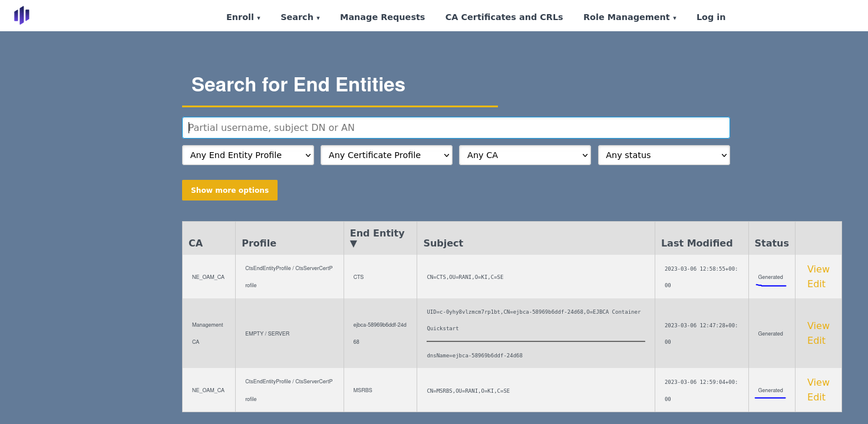Open the Any Certificate Profile dropdown
The width and height of the screenshot is (868, 424).
[387, 155]
